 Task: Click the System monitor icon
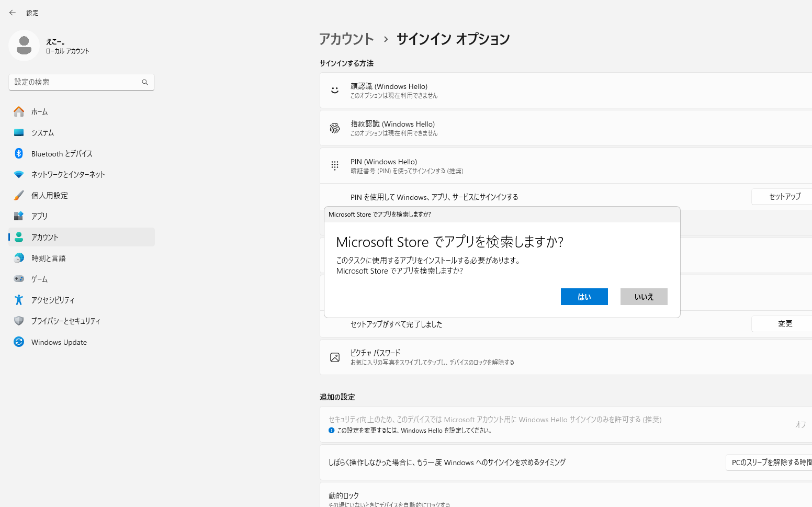point(19,132)
